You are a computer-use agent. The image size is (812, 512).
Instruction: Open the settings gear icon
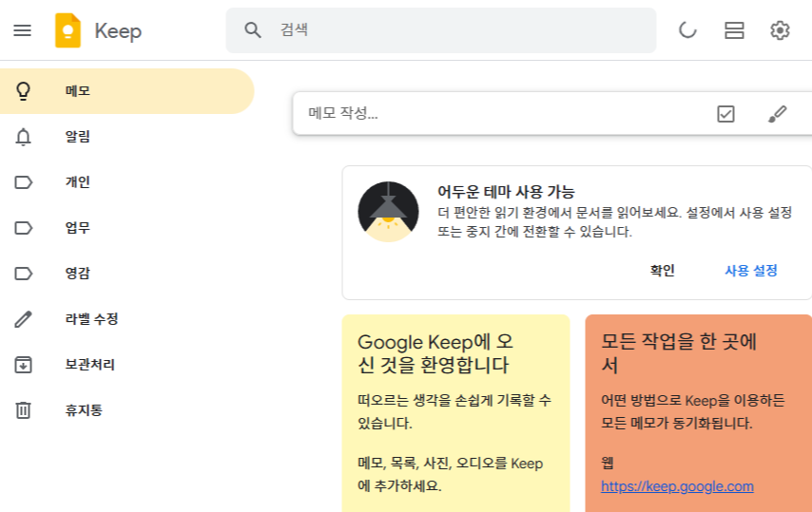[780, 30]
